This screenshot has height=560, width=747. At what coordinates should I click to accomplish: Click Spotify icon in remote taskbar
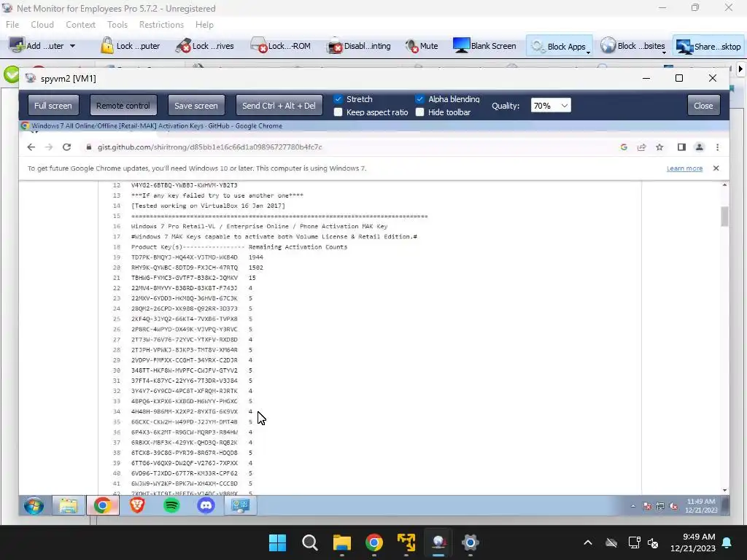[x=171, y=505]
